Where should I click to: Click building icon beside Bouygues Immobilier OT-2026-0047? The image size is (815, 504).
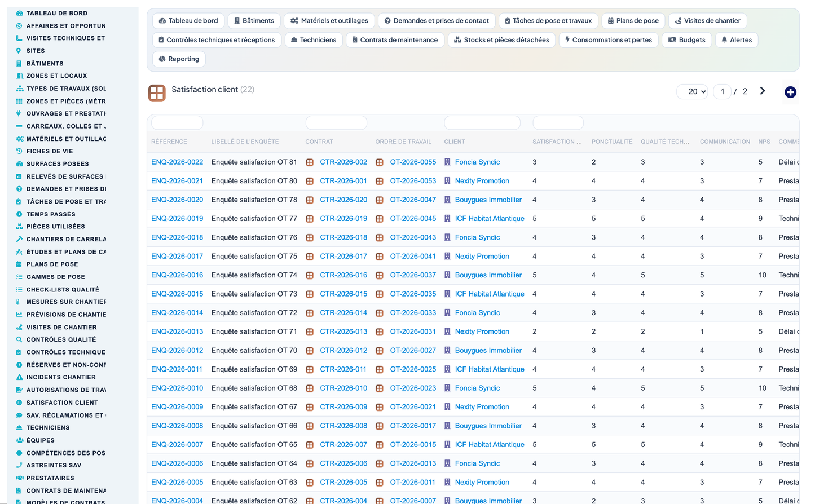click(x=447, y=200)
